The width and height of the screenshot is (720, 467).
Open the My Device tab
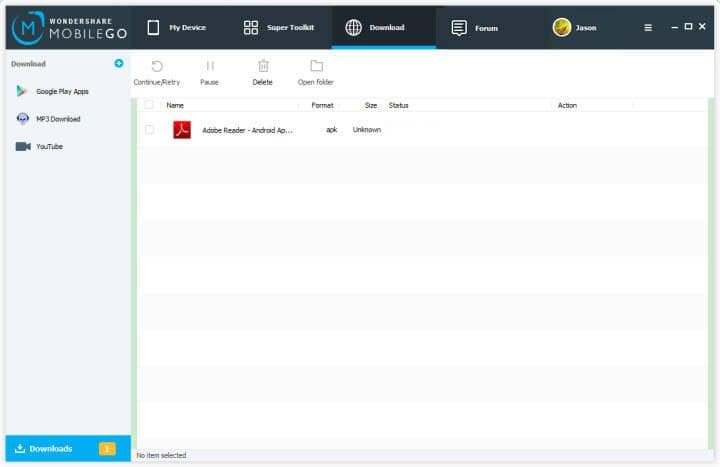click(x=177, y=28)
